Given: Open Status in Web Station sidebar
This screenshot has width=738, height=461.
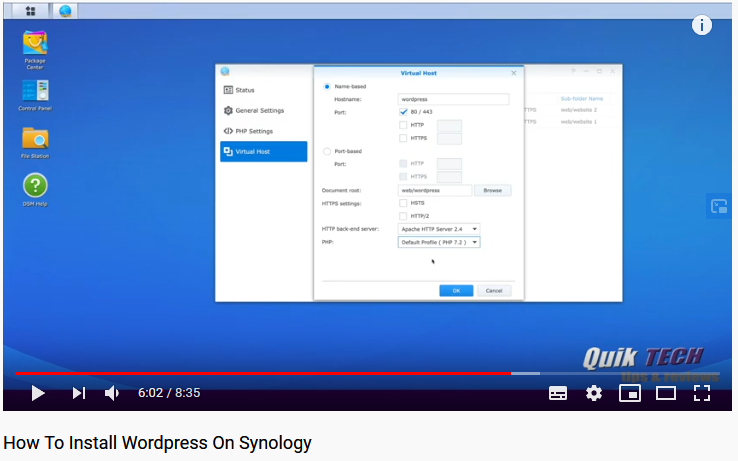Looking at the screenshot, I should coord(264,90).
